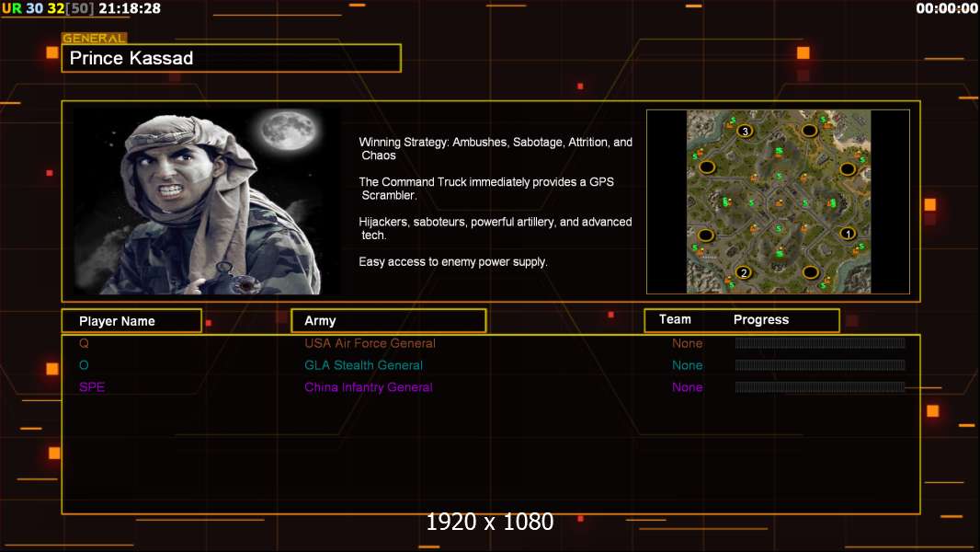The width and height of the screenshot is (980, 552).
Task: Click the Prince Kassad general portrait
Action: (208, 201)
